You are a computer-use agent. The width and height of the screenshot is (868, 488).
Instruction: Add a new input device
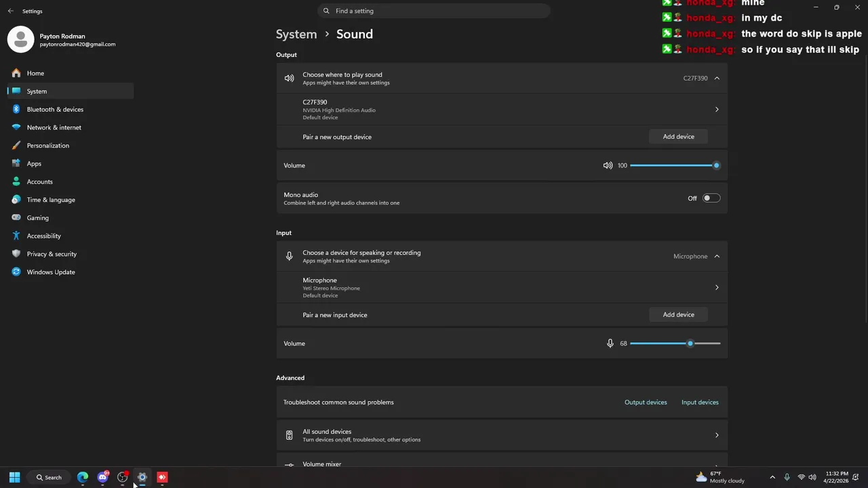[678, 314]
